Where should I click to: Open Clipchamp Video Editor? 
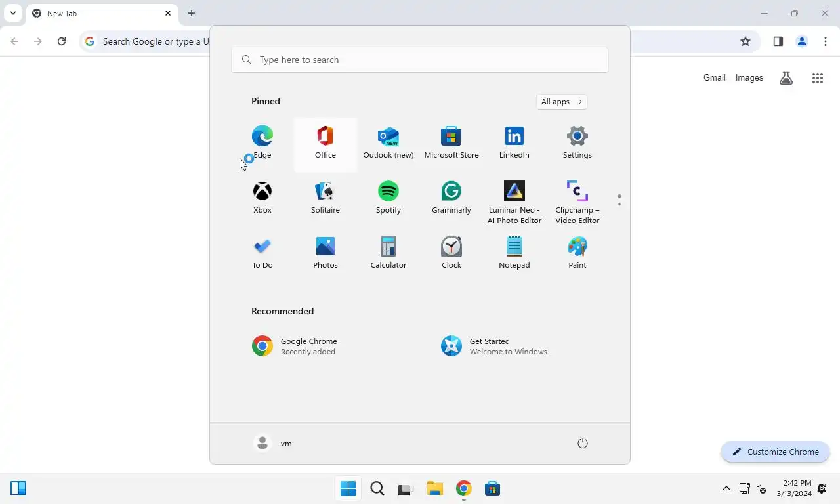point(577,202)
